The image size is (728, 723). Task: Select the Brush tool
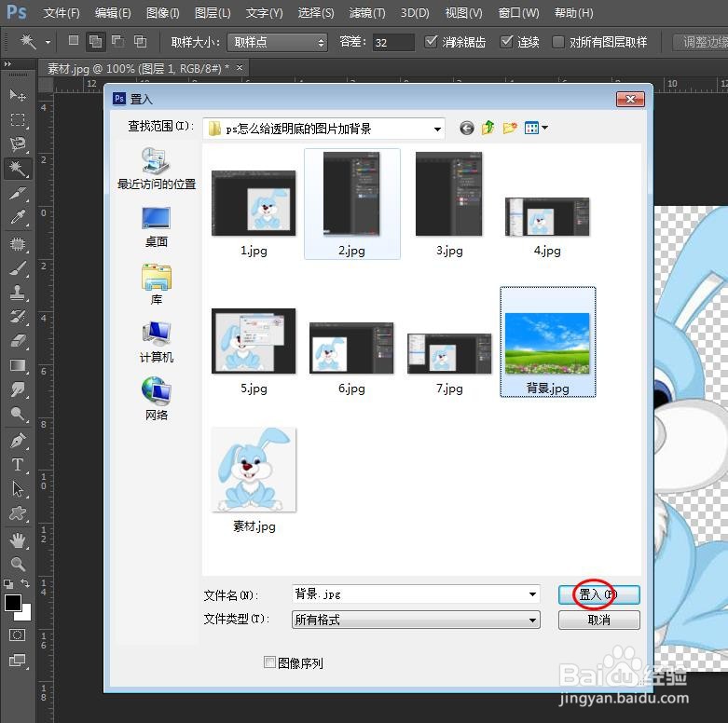(x=18, y=267)
